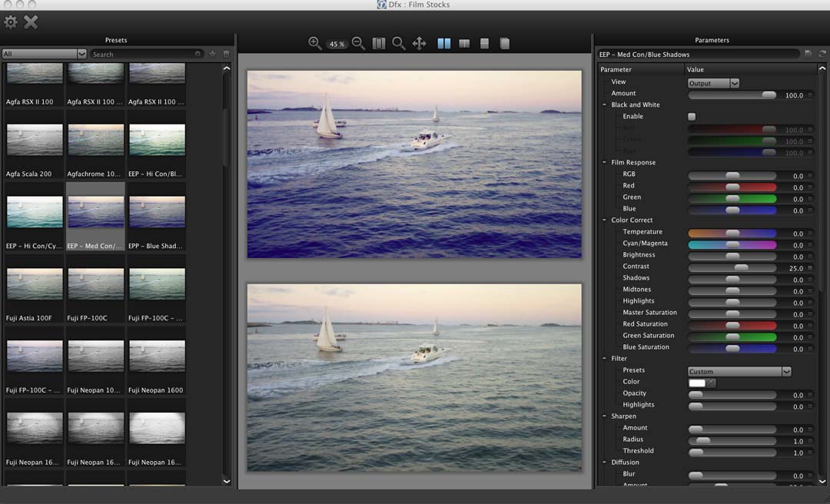Image resolution: width=830 pixels, height=504 pixels.
Task: Click the zoom in magnifier icon
Action: coord(315,44)
